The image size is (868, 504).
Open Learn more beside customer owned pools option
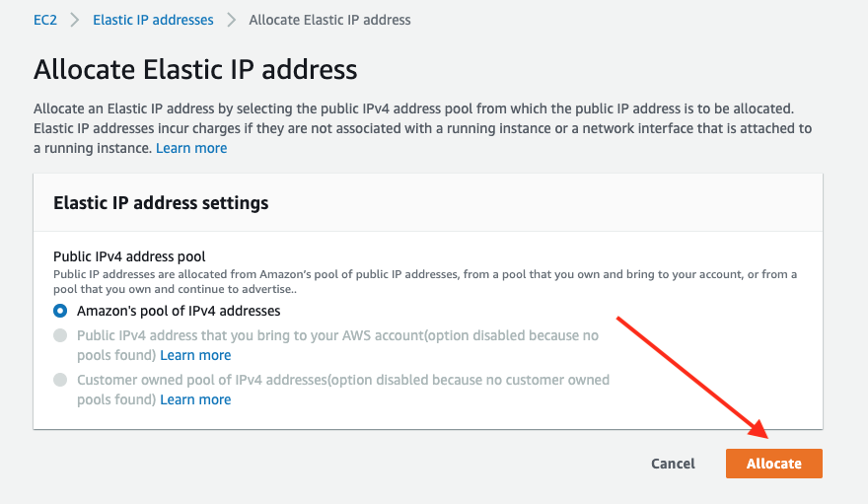(195, 399)
